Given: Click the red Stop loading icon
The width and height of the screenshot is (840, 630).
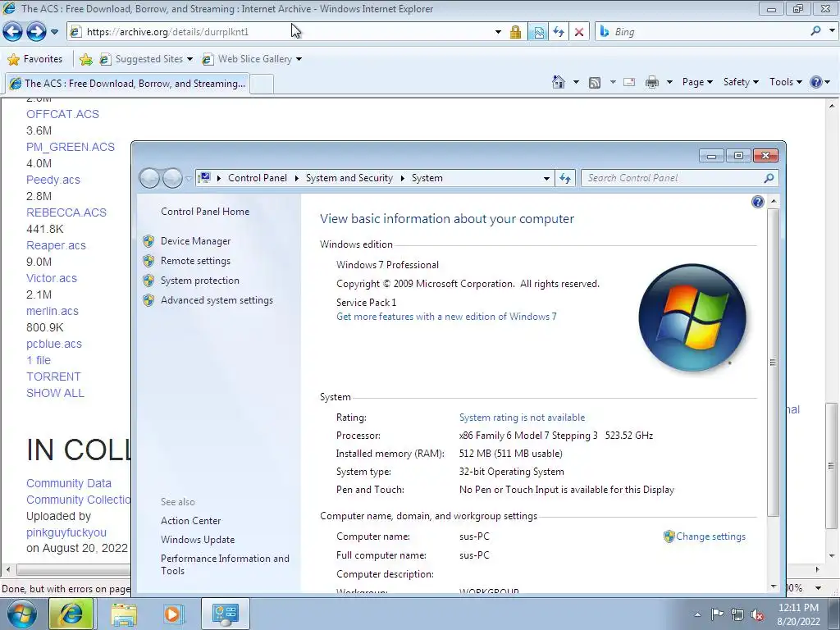Looking at the screenshot, I should pyautogui.click(x=579, y=32).
